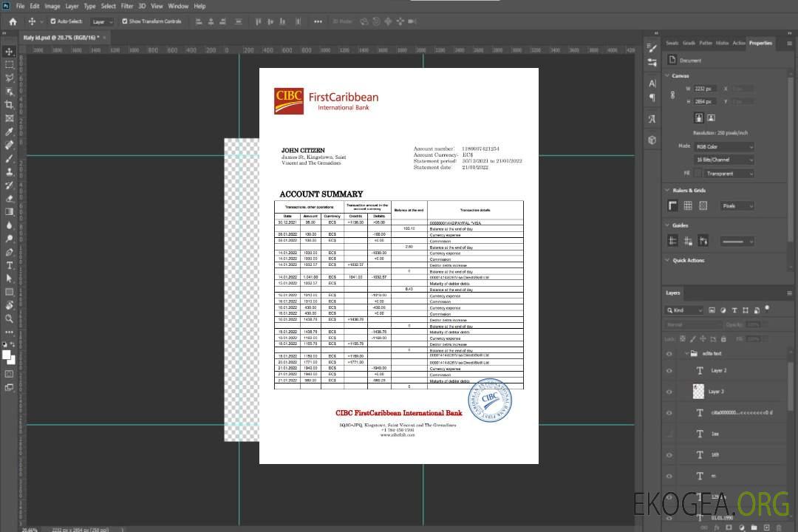This screenshot has width=798, height=532.
Task: Set canvas to landscape orientation icon
Action: (711, 117)
